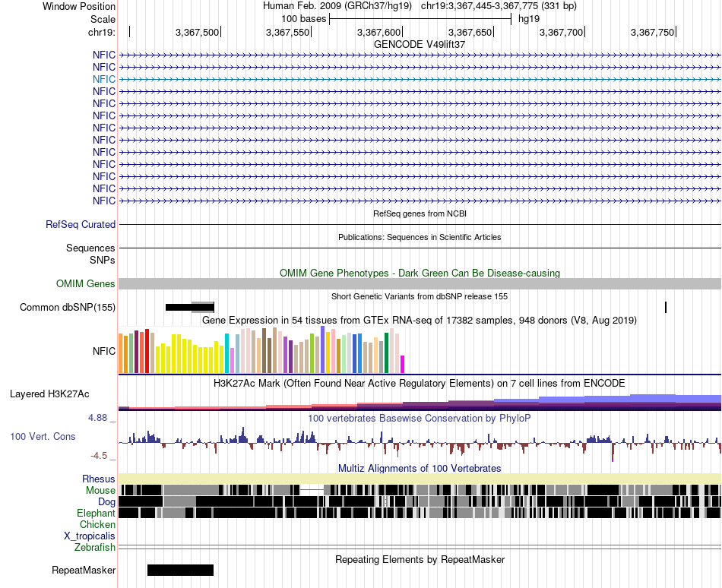
Task: Click the hg19 label beside the scale bar
Action: (x=529, y=19)
